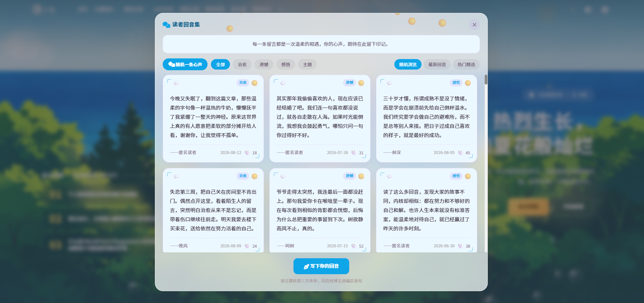This screenshot has height=303, width=644.
Task: Sort comments by 最新回音
Action: click(437, 64)
